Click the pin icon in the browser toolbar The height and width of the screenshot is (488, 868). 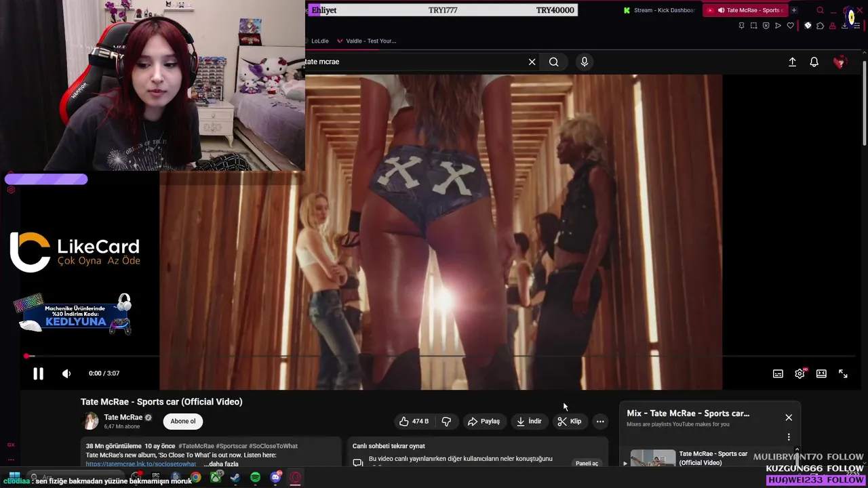pos(741,26)
